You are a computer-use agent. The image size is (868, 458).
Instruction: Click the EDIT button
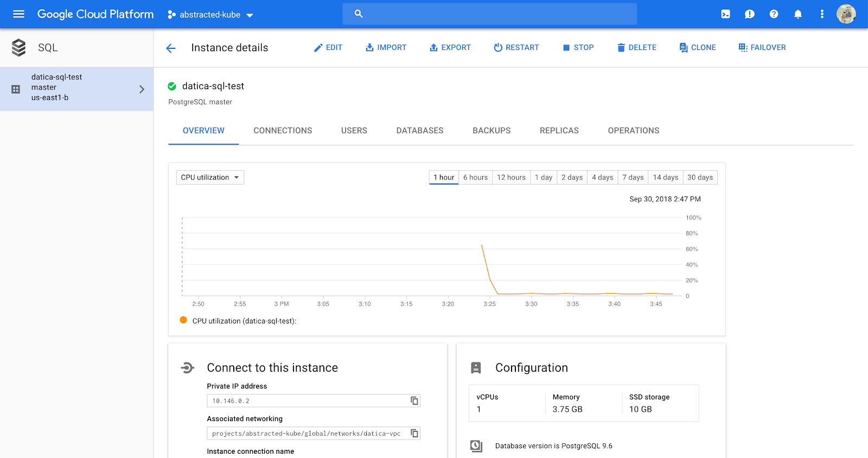tap(328, 48)
